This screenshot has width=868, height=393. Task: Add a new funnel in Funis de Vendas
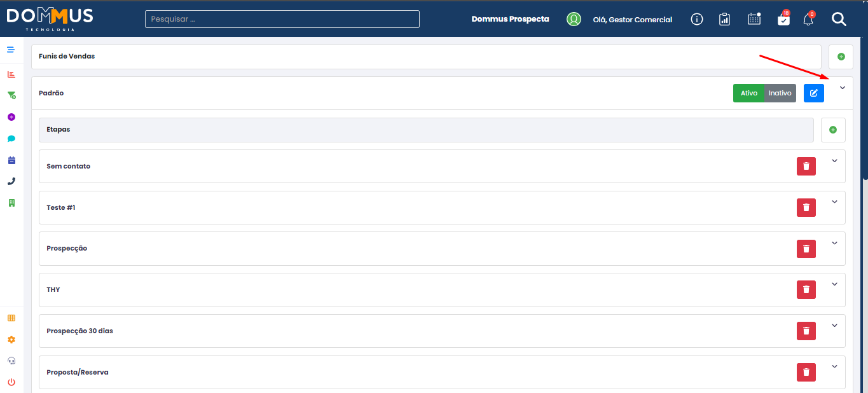click(x=841, y=57)
